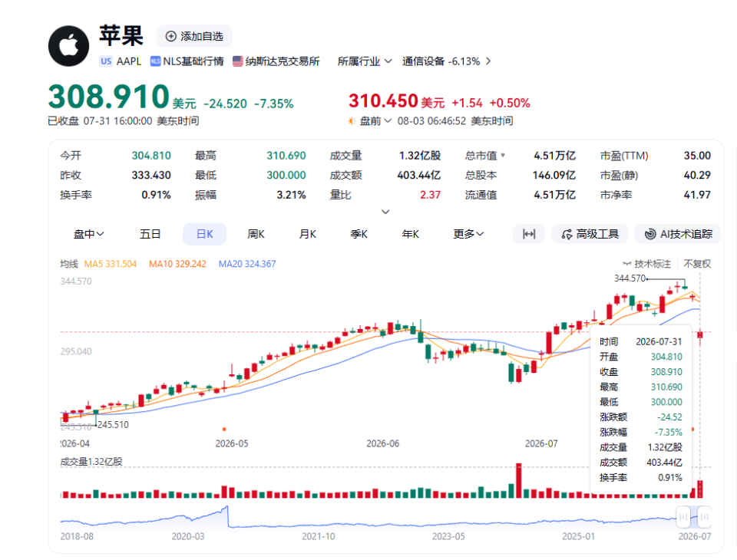Viewport: 737px width, 560px height.
Task: Switch to the 周K chart tab
Action: click(x=256, y=234)
